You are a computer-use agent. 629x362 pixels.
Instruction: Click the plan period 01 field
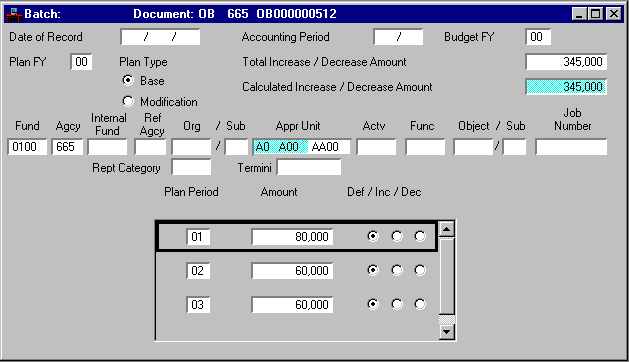point(198,237)
